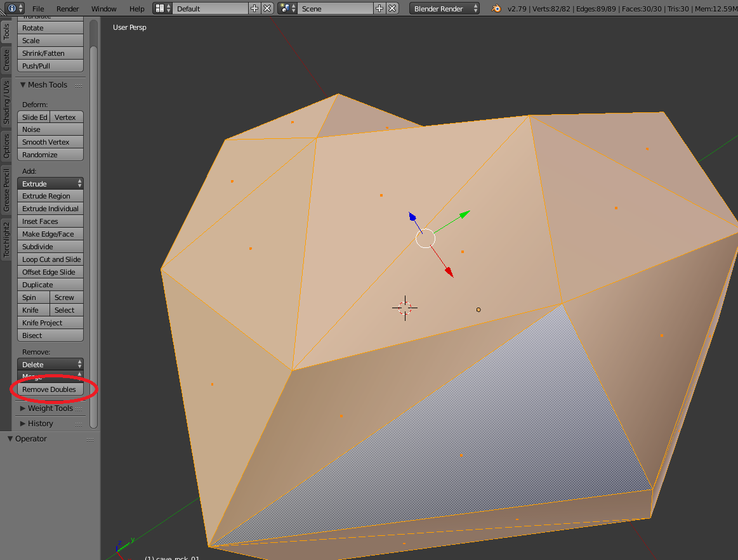Delete the Default layout with X icon
This screenshot has height=560, width=738.
click(267, 9)
